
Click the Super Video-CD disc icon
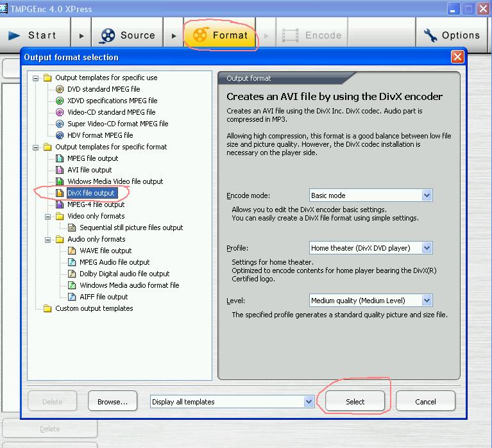(60, 124)
